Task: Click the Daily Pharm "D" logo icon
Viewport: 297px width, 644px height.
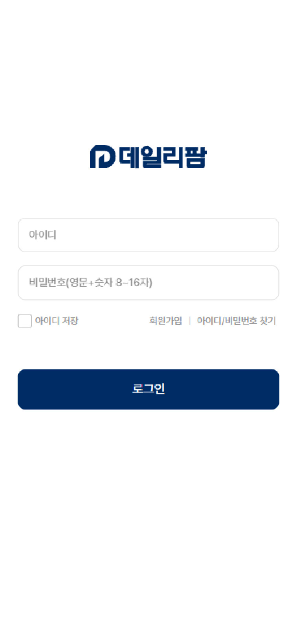Action: (102, 157)
